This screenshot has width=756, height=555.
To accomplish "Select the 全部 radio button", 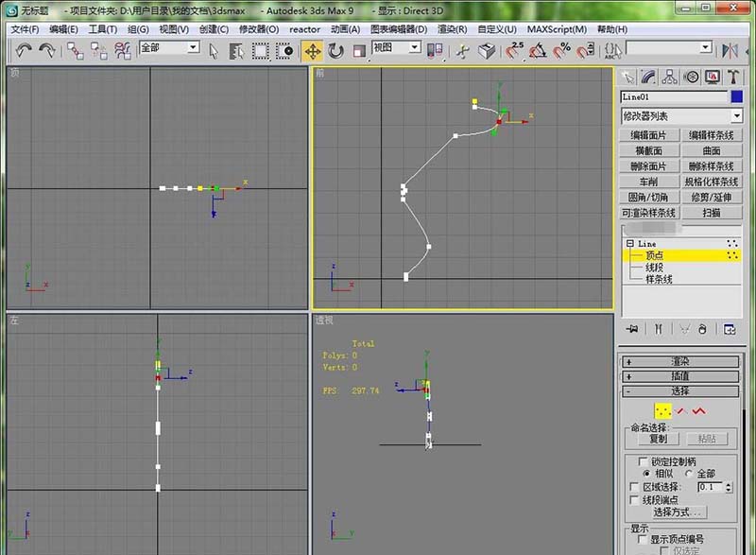I will [688, 473].
